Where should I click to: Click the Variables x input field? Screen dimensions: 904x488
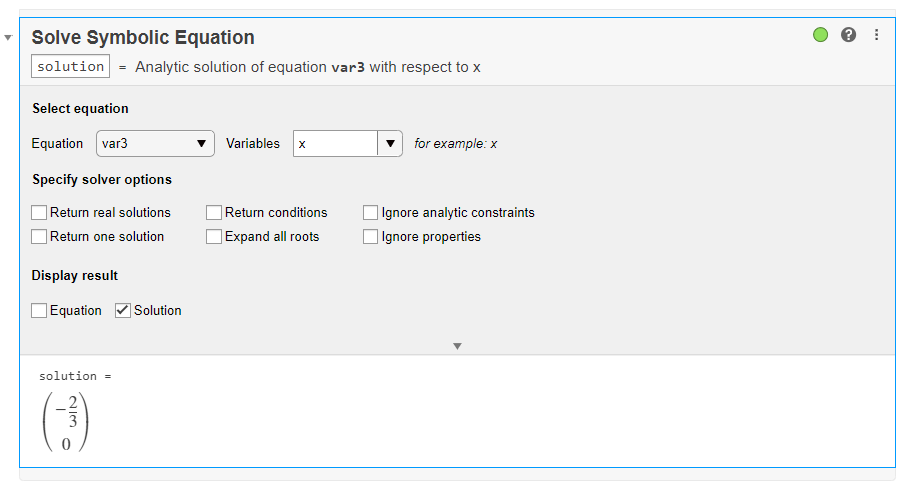(335, 143)
